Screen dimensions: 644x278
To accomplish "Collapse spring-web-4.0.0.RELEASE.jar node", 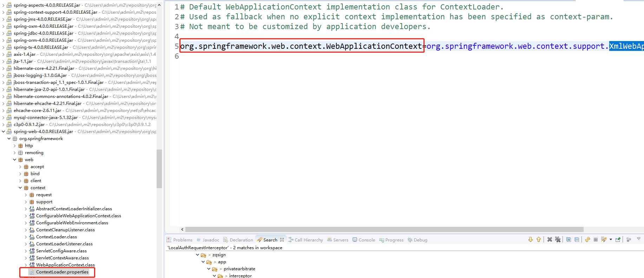I will coord(4,132).
